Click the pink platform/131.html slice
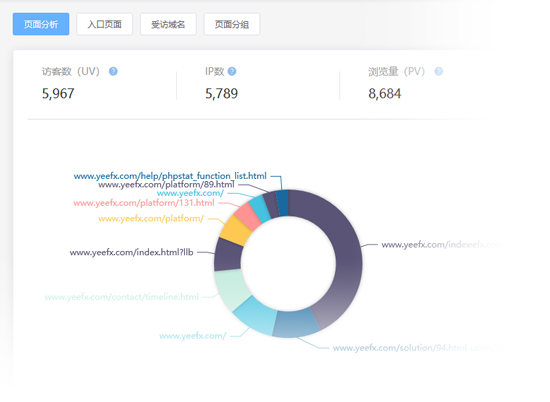 coord(248,214)
